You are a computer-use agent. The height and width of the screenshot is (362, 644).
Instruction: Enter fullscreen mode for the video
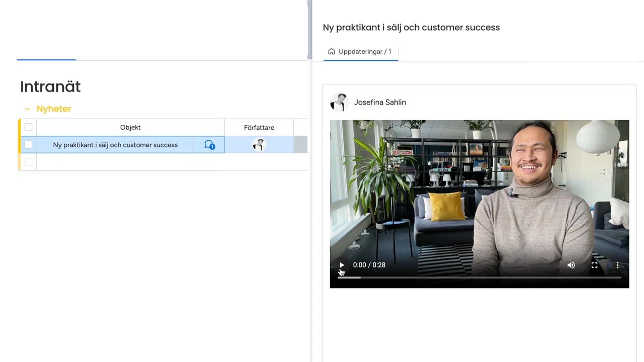point(594,265)
